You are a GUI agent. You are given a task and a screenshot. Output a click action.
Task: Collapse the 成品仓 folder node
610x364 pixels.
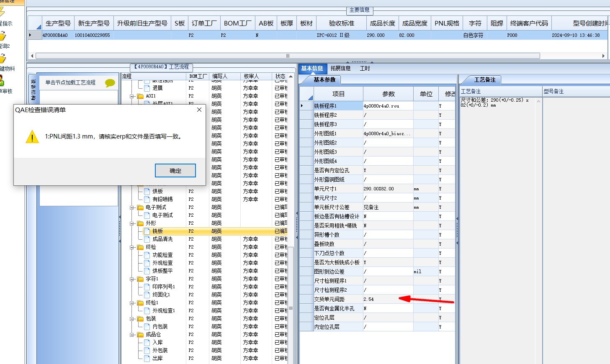coord(132,334)
